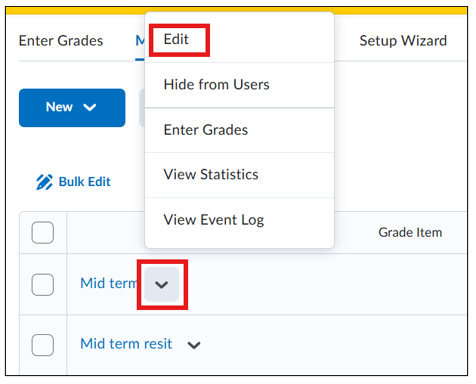The height and width of the screenshot is (384, 476).
Task: Expand the Mid term resit actions chevron
Action: pyautogui.click(x=194, y=345)
